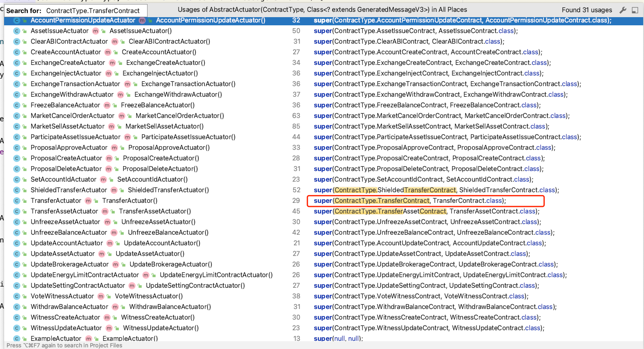Click super call with AssetIssueContract code

pyautogui.click(x=416, y=31)
